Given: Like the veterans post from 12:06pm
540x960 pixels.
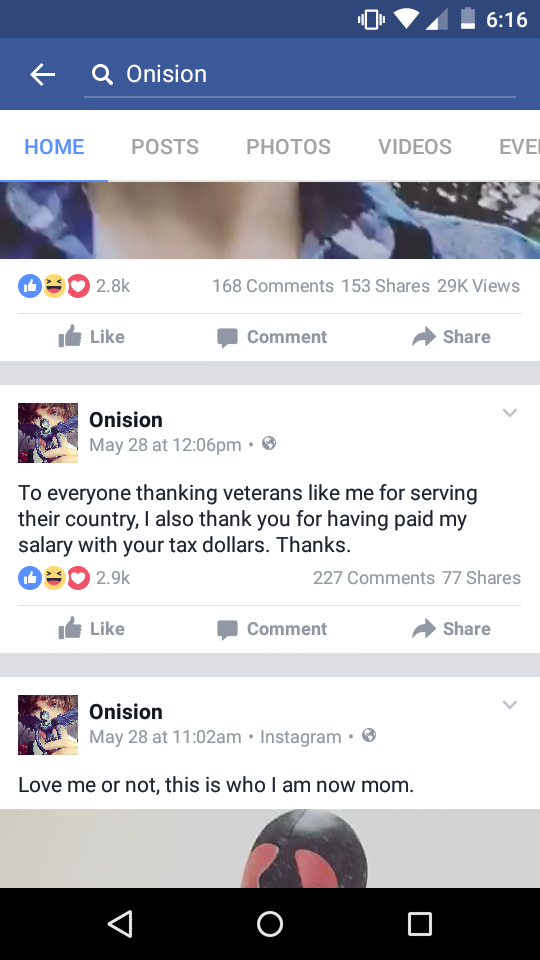Looking at the screenshot, I should [x=92, y=629].
